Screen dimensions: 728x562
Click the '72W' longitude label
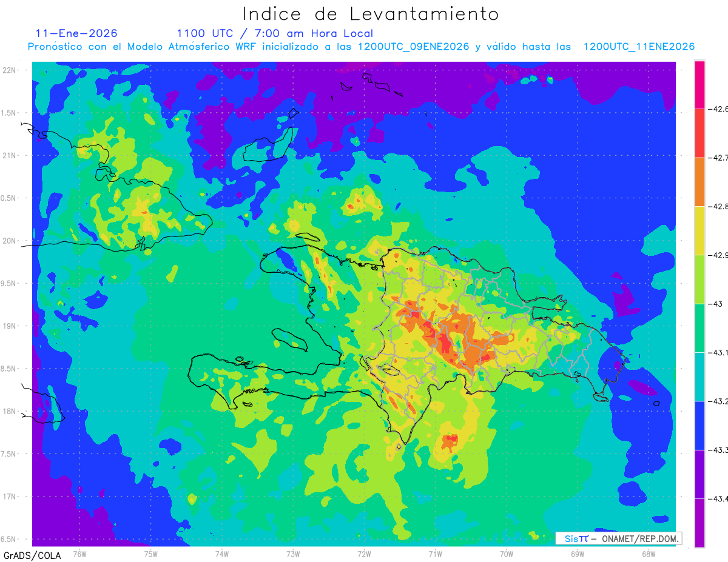pyautogui.click(x=364, y=554)
